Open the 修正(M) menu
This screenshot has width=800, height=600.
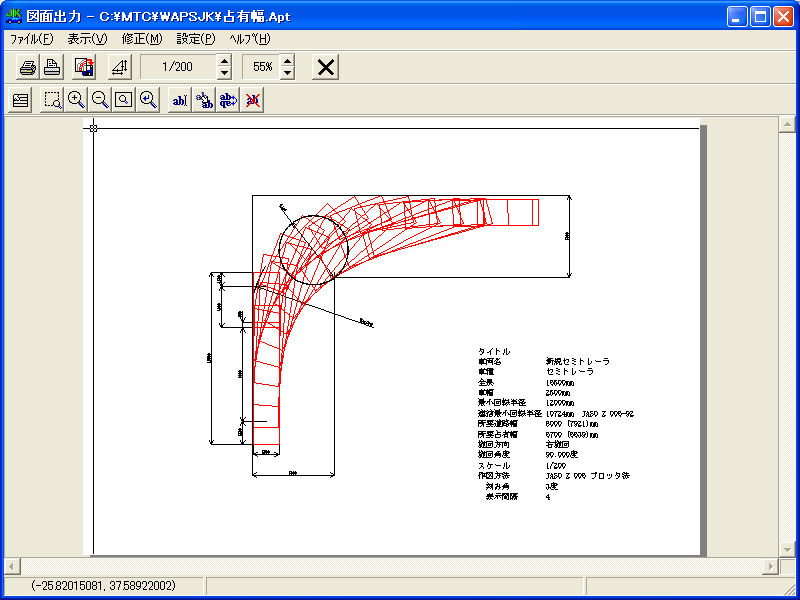coord(141,39)
